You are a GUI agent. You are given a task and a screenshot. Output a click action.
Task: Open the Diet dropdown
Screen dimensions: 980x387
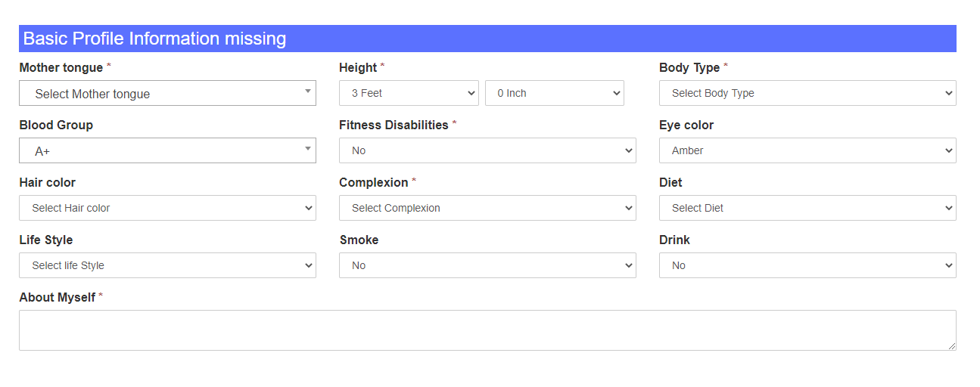click(807, 208)
